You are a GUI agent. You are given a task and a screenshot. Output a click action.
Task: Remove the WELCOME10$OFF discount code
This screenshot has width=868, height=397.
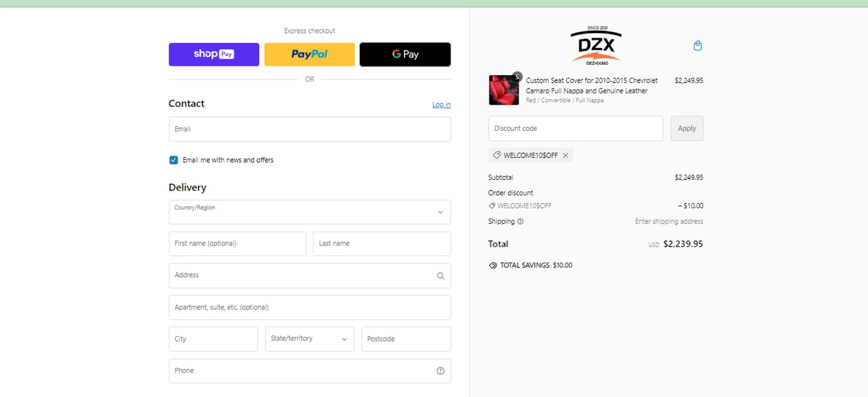pyautogui.click(x=565, y=156)
